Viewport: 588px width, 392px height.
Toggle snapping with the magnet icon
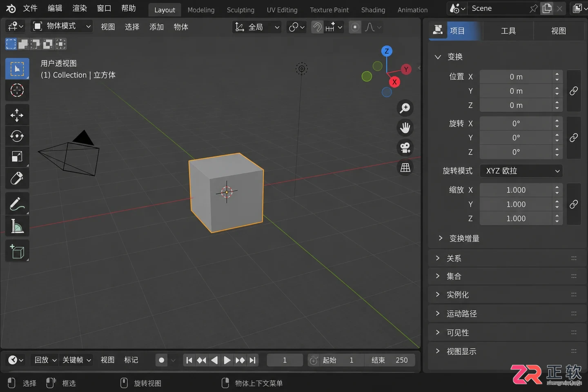[x=317, y=27]
